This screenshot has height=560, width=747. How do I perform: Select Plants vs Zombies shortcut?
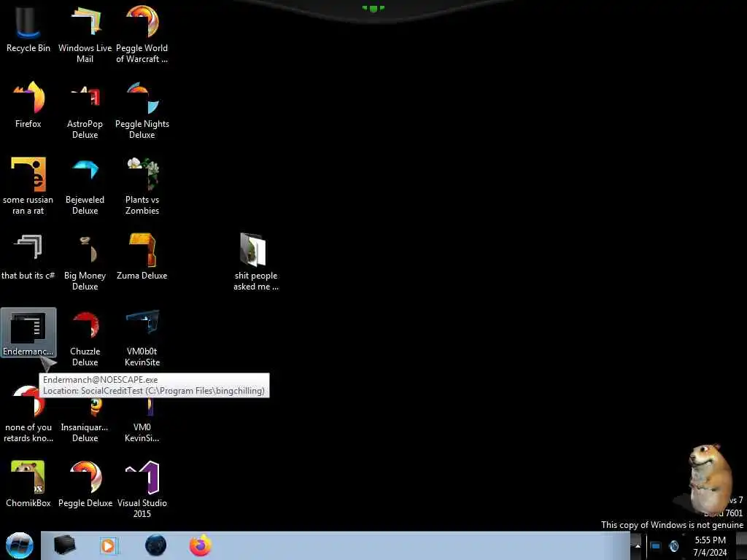pyautogui.click(x=142, y=186)
